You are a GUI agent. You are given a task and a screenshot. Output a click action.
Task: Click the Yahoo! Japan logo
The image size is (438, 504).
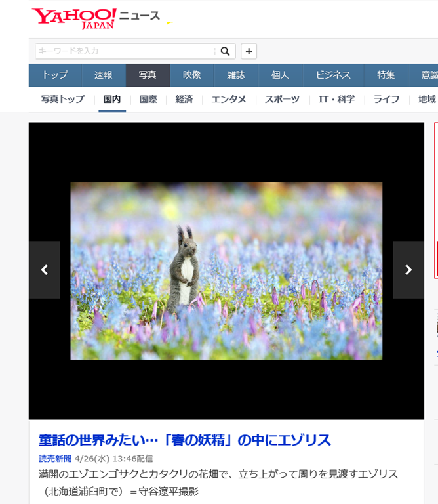tap(74, 18)
